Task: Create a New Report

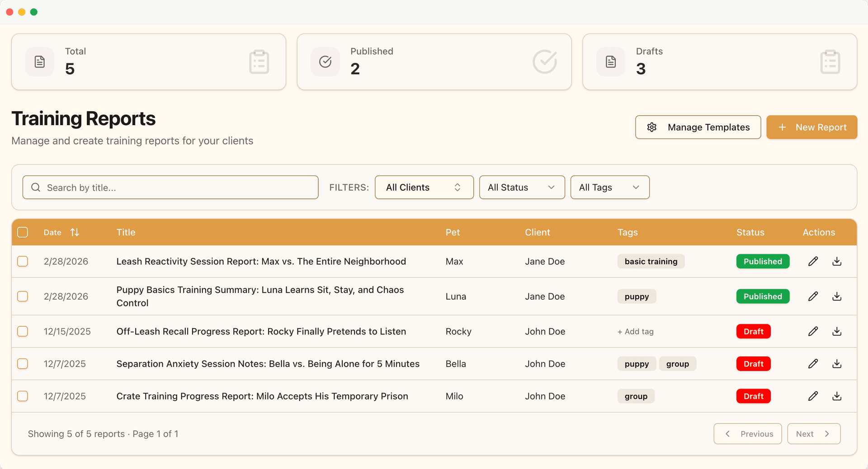Action: click(811, 127)
